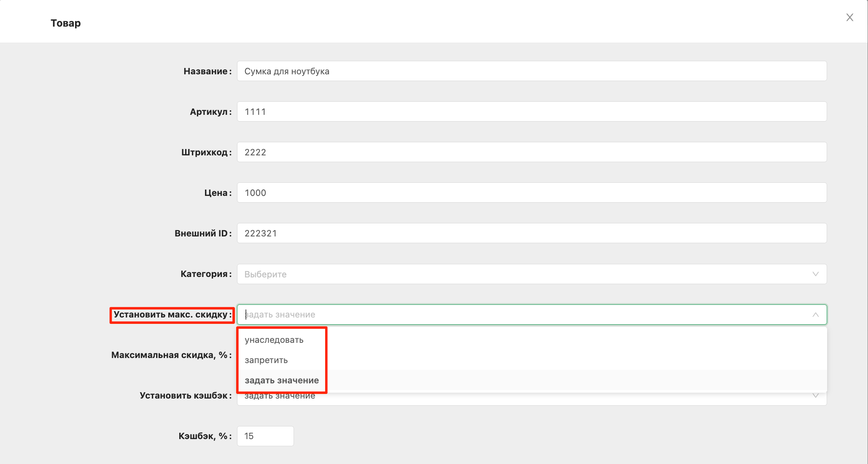The width and height of the screenshot is (868, 464).
Task: Choose the задать значение option
Action: (x=282, y=380)
